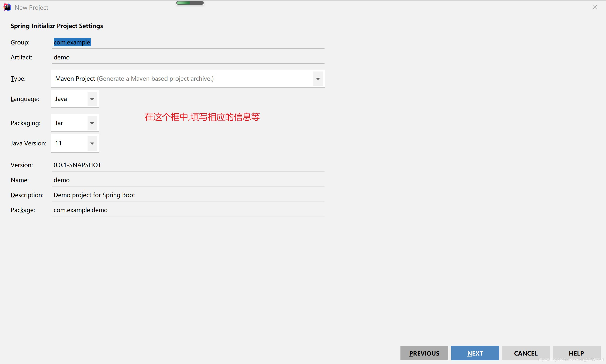Focus the Name field with demo
Image resolution: width=606 pixels, height=364 pixels.
[188, 180]
